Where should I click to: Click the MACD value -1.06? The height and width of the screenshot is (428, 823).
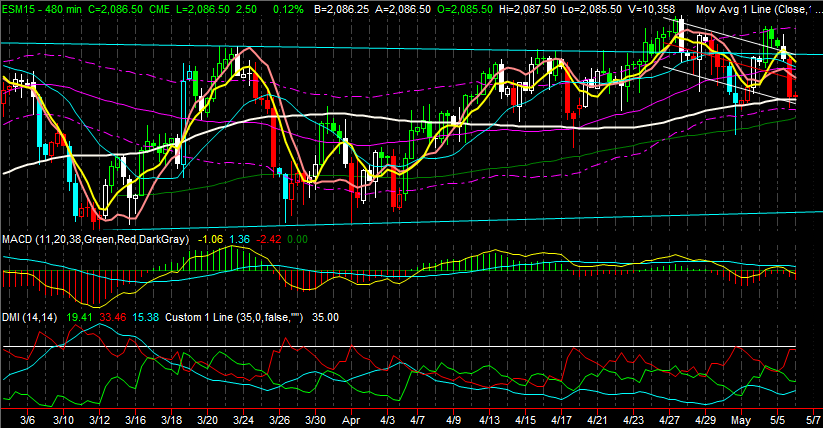[210, 239]
